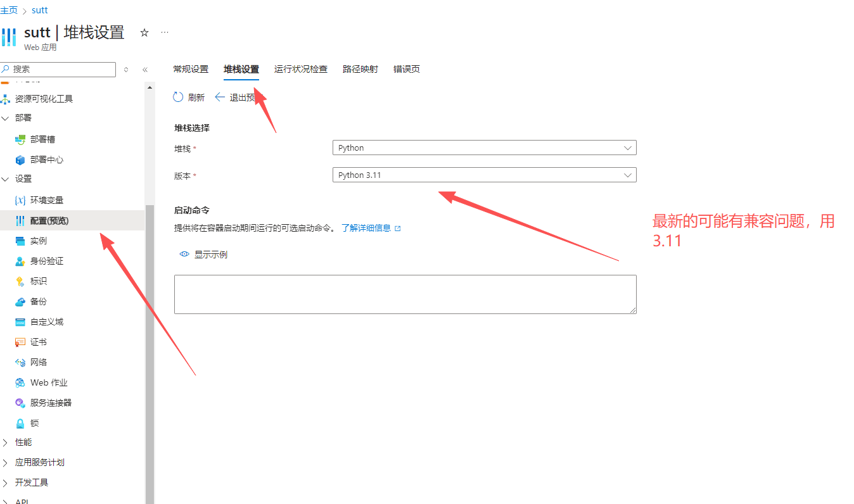This screenshot has width=854, height=504.
Task: Open the 证书 page
Action: (x=38, y=342)
